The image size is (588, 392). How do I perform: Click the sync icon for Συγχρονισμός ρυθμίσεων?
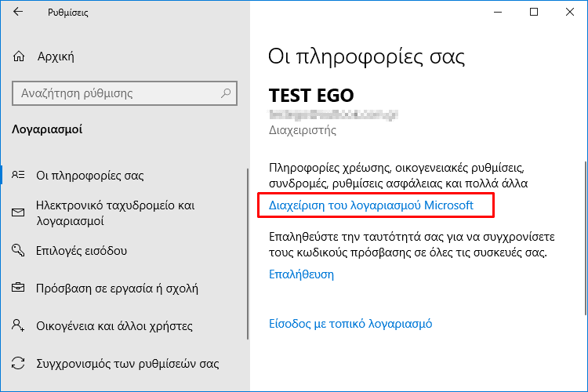[x=19, y=364]
